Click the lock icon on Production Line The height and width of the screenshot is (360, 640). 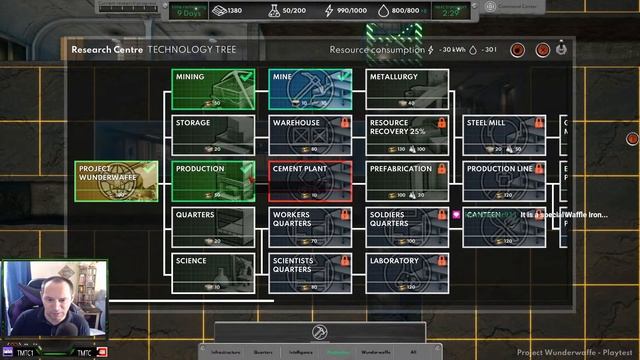click(x=539, y=168)
